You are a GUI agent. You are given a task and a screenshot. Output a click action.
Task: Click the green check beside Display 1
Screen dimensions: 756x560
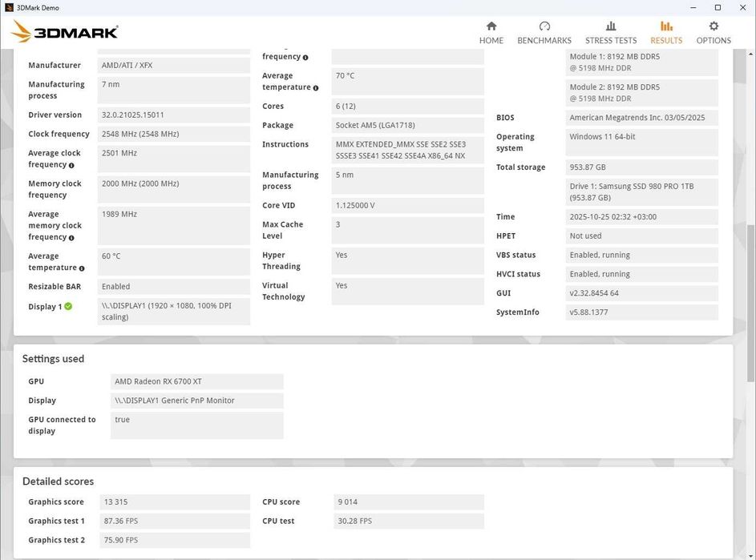[x=68, y=306]
